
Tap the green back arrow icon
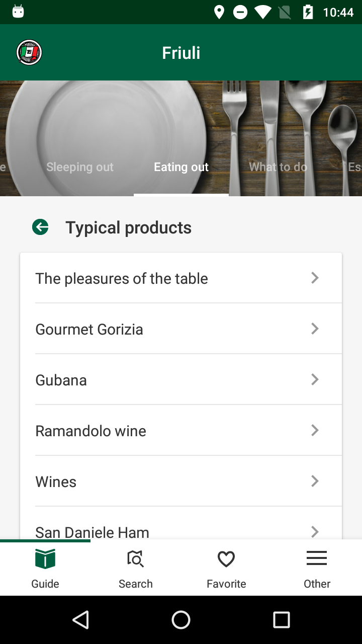click(40, 227)
